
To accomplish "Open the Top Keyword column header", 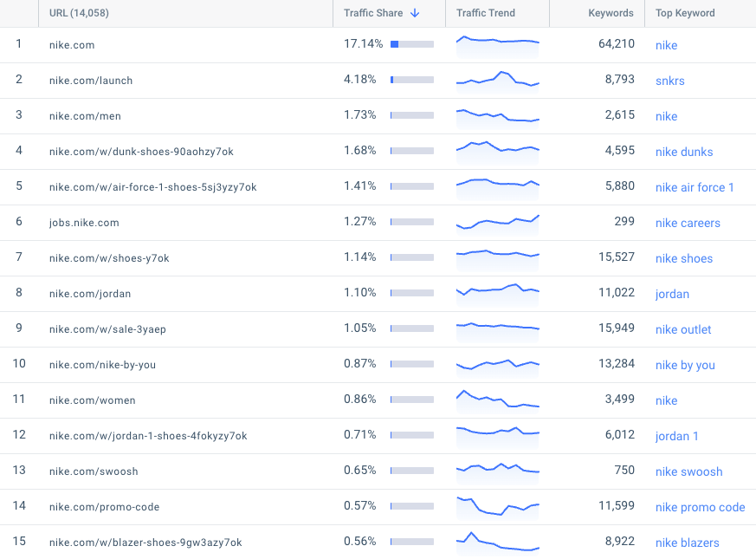I will [x=685, y=13].
